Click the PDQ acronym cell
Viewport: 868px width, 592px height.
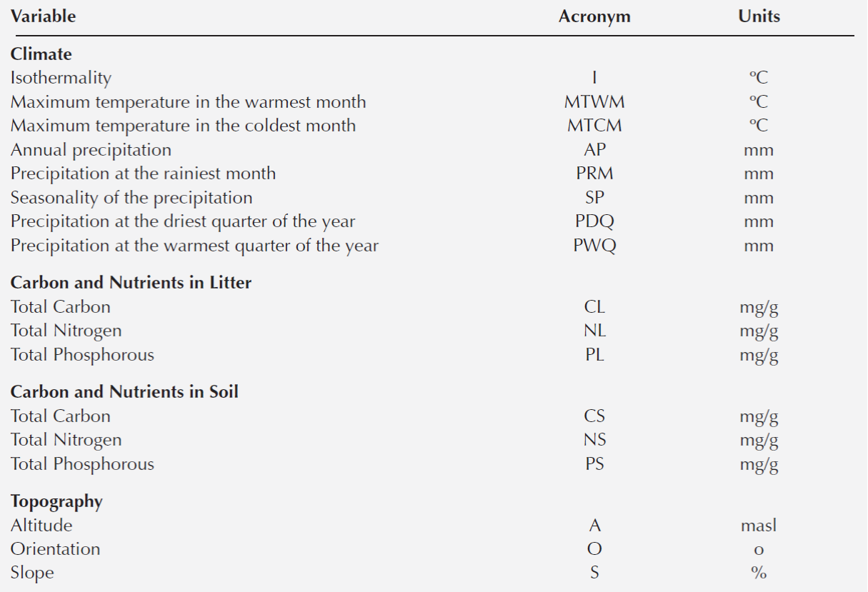pos(594,222)
